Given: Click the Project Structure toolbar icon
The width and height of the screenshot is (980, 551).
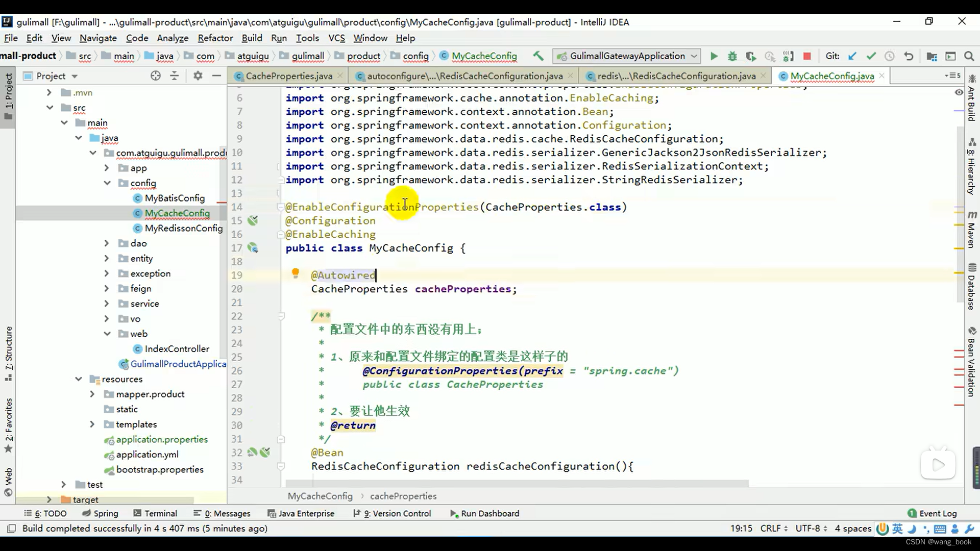Looking at the screenshot, I should click(932, 56).
